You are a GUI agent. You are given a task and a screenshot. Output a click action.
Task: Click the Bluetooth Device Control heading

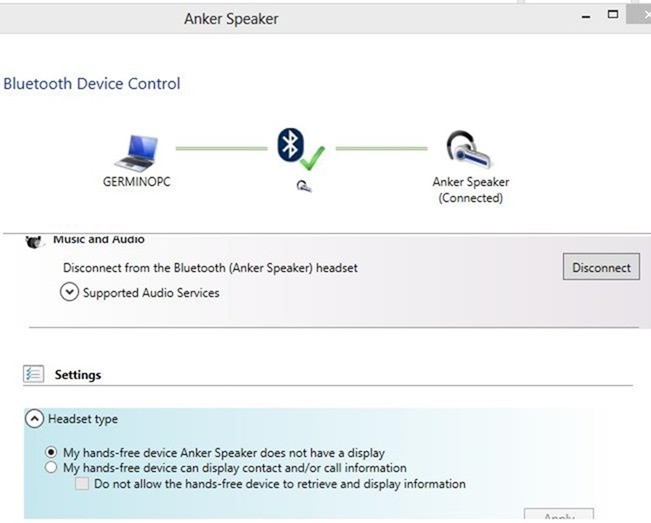point(92,83)
